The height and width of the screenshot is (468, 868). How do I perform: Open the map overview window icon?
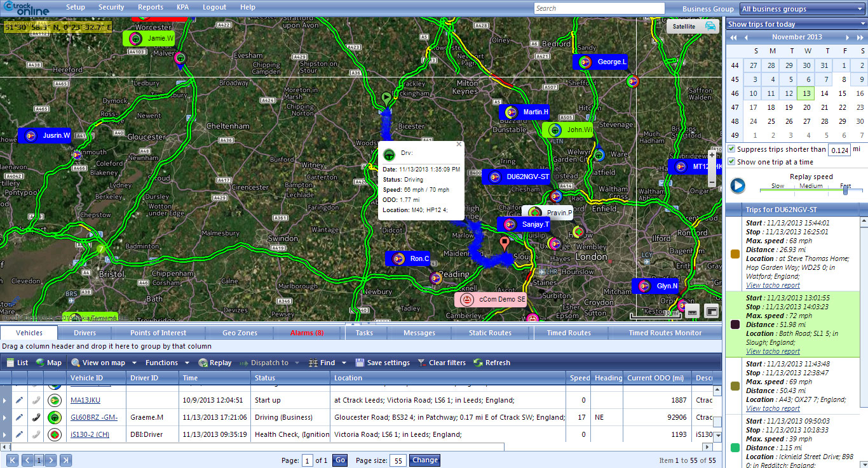click(711, 311)
